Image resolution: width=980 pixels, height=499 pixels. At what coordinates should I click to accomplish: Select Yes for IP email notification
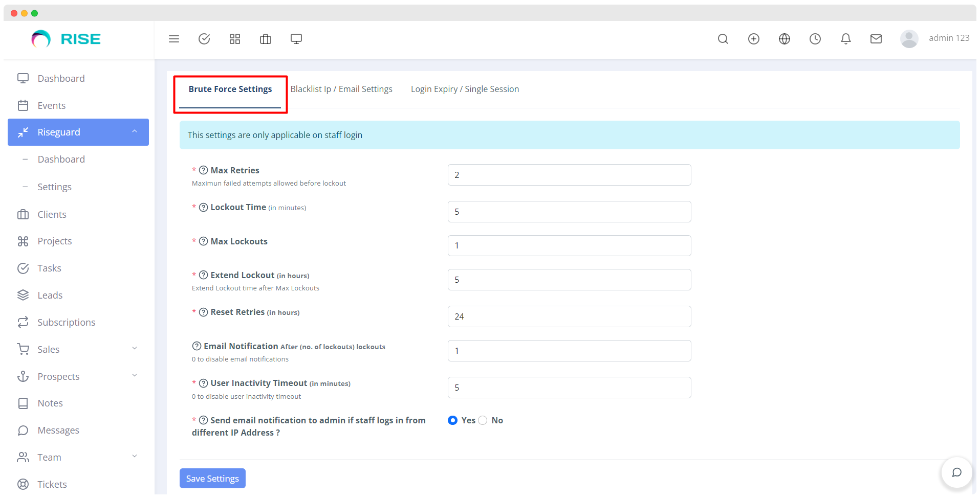(x=452, y=420)
